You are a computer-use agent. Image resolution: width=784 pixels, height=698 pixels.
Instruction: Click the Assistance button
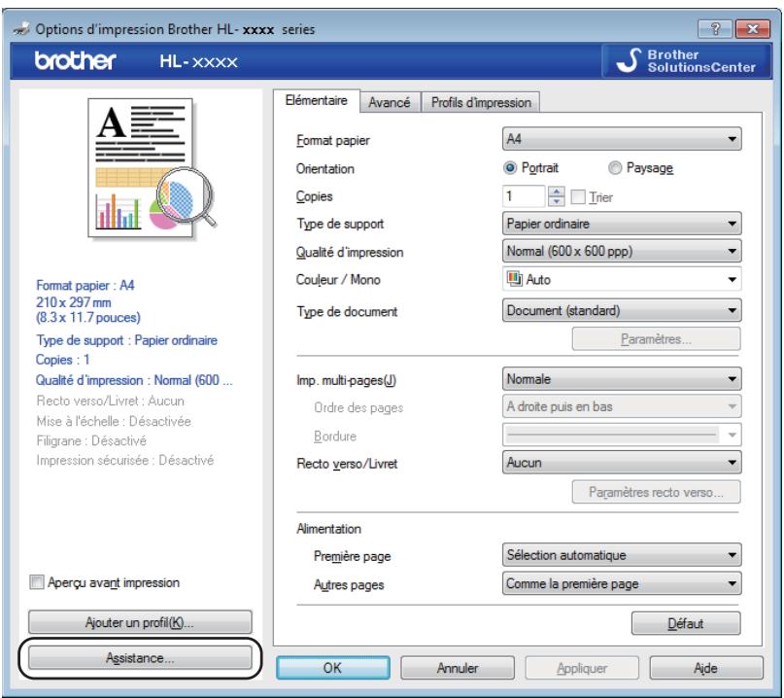(x=140, y=657)
